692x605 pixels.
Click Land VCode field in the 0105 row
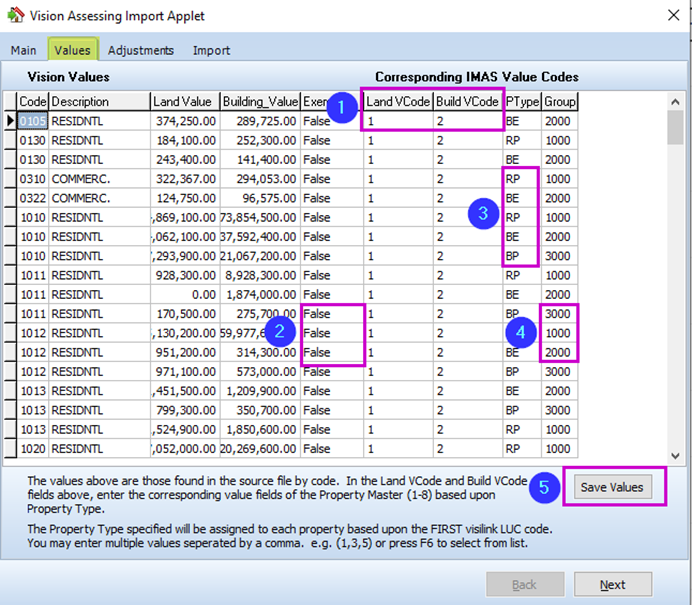point(398,121)
